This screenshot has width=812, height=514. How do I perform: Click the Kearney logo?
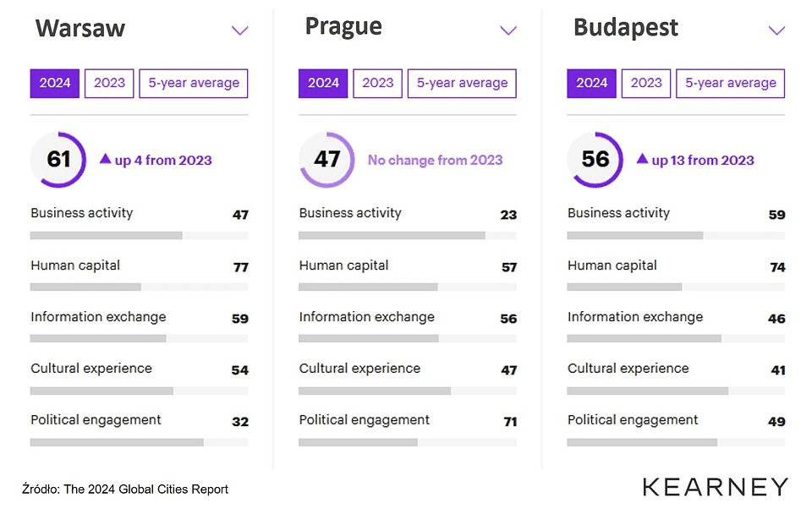[715, 487]
